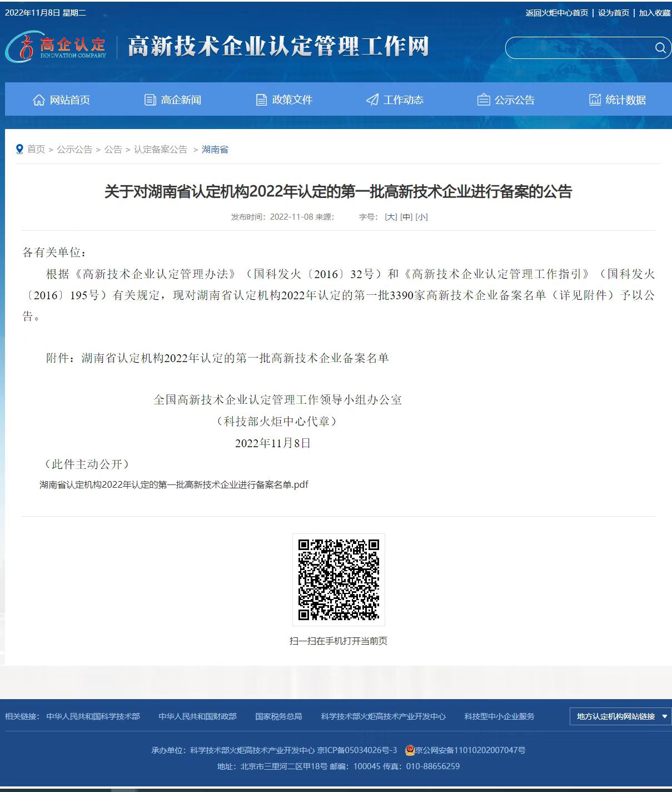Click the date 2022年11月8日 in signature
This screenshot has height=792, width=672.
click(273, 443)
